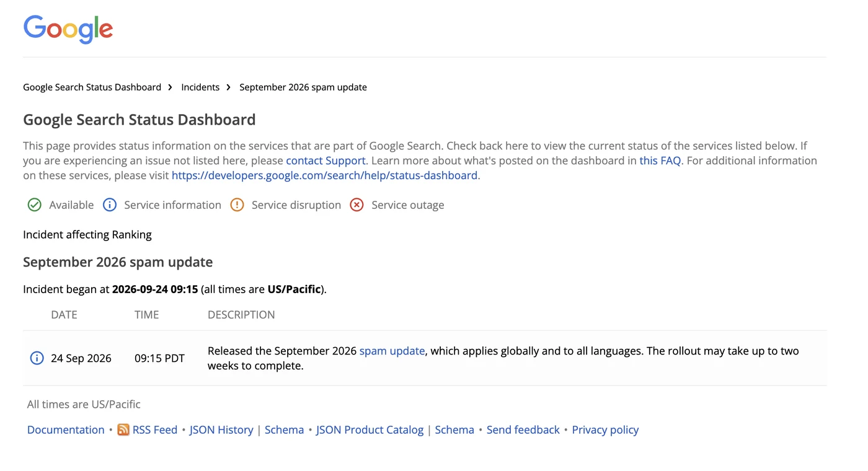The width and height of the screenshot is (868, 471).
Task: Click the Service outage legend label
Action: [x=408, y=205]
